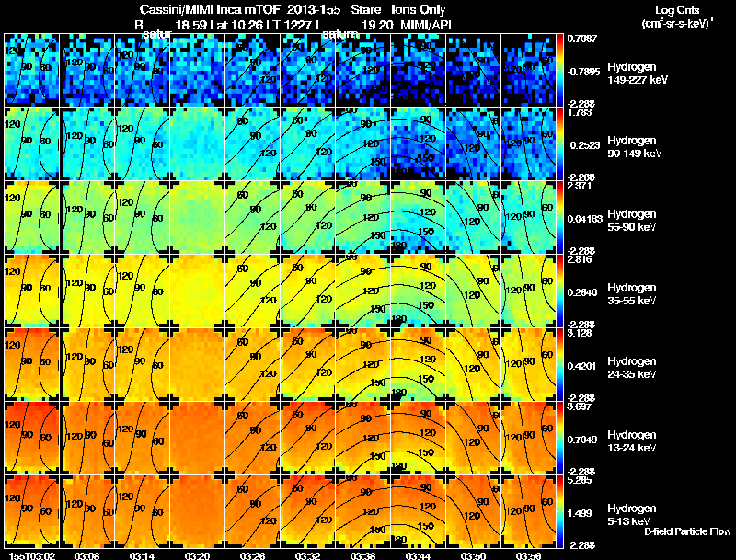Click the Hydrogen 149-227 keV row label

[x=637, y=74]
